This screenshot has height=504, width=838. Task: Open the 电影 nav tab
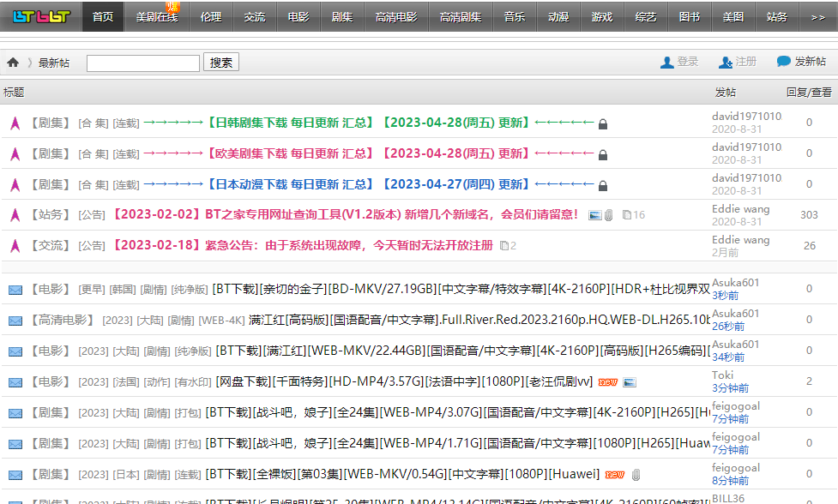(x=298, y=16)
